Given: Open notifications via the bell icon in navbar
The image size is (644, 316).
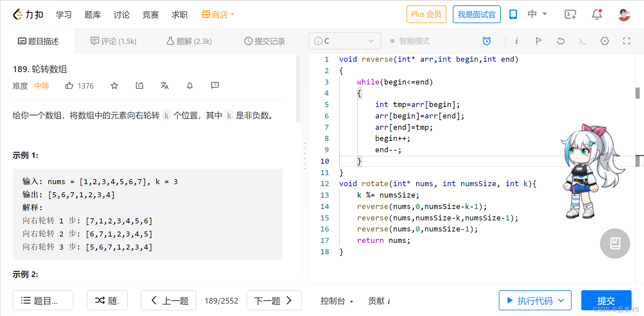Looking at the screenshot, I should pos(597,14).
